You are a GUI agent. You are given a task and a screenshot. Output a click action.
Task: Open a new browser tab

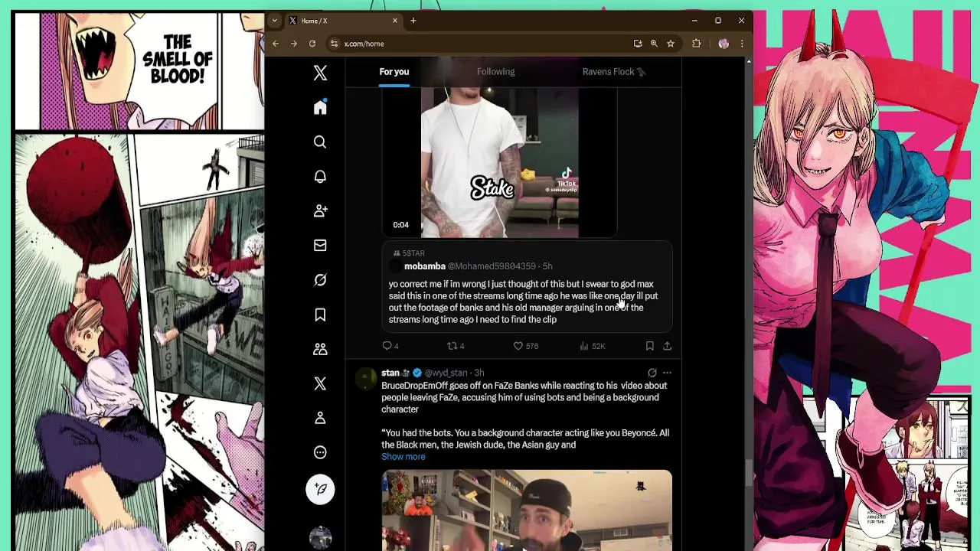coord(413,21)
